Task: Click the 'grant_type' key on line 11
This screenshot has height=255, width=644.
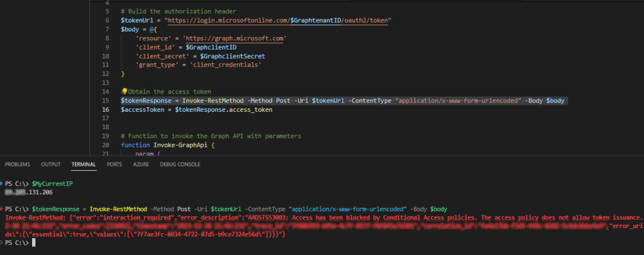Action: (x=157, y=65)
